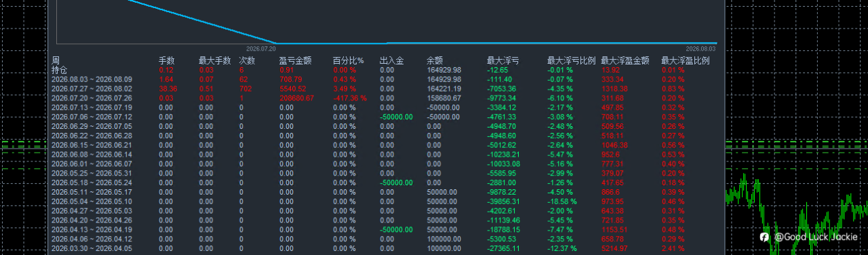The image size is (868, 255).
Task: Click the max drawdown value -10238.21
Action: click(503, 155)
